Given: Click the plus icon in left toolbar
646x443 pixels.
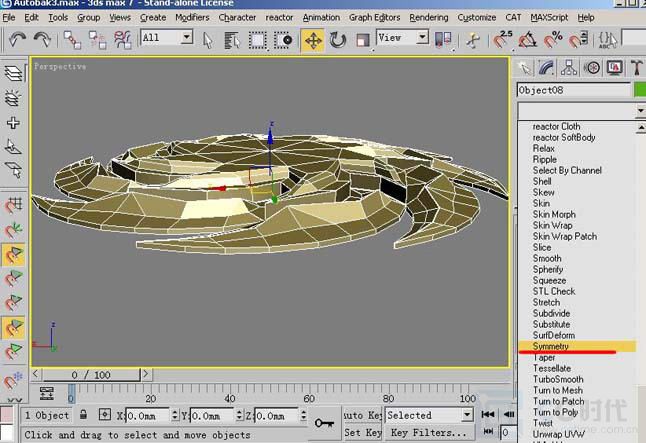Looking at the screenshot, I should point(13,123).
